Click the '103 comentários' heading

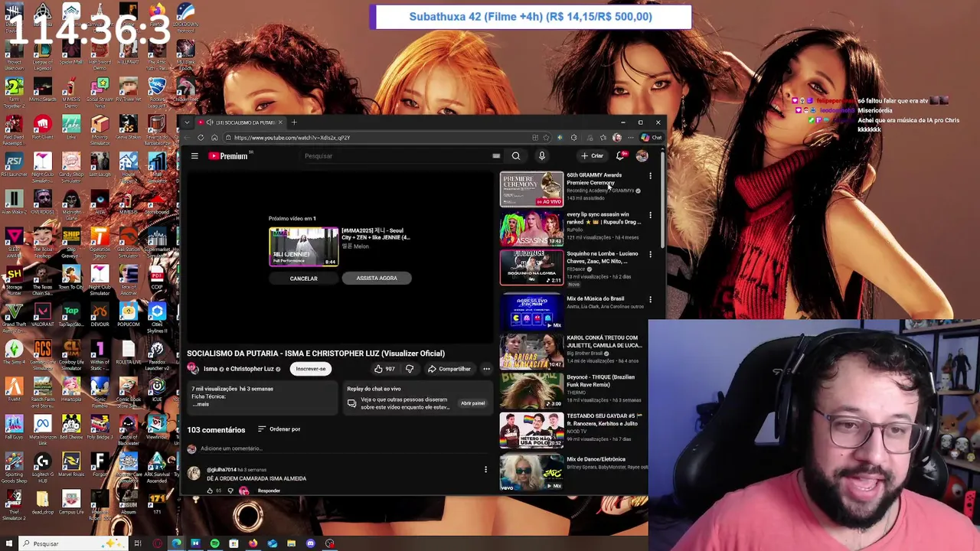(216, 430)
